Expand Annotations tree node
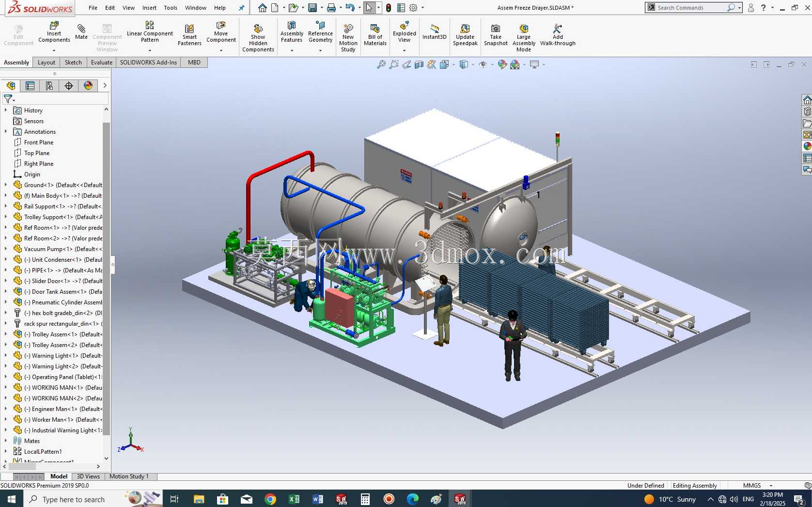This screenshot has height=507, width=812. coord(6,132)
